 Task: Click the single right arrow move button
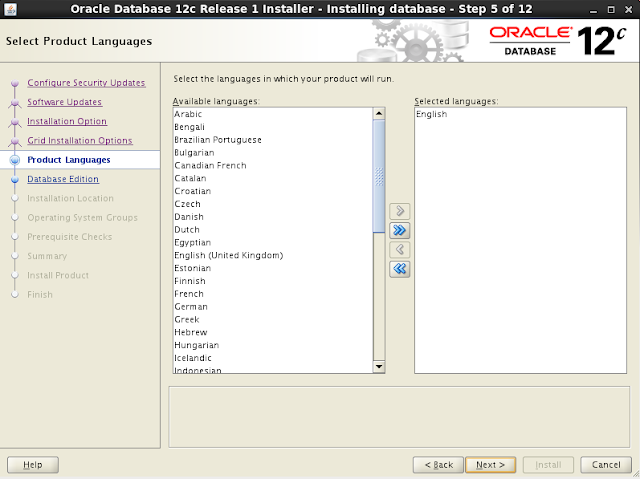pyautogui.click(x=400, y=211)
